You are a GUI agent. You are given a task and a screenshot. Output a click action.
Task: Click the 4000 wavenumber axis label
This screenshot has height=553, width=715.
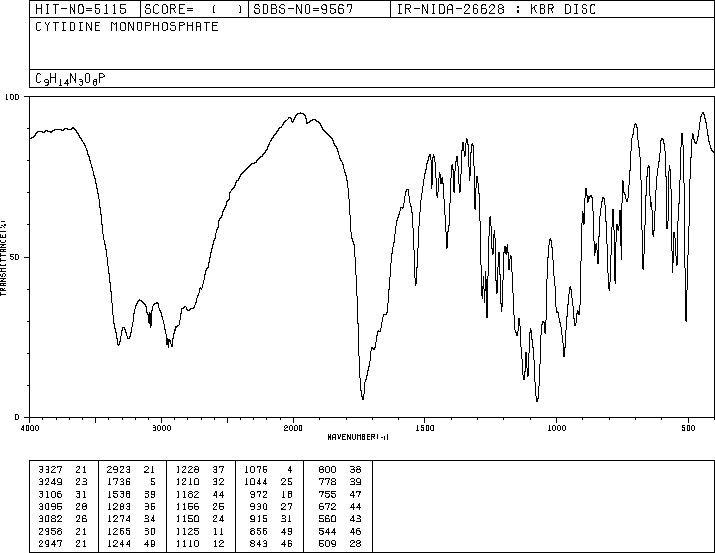[x=30, y=428]
